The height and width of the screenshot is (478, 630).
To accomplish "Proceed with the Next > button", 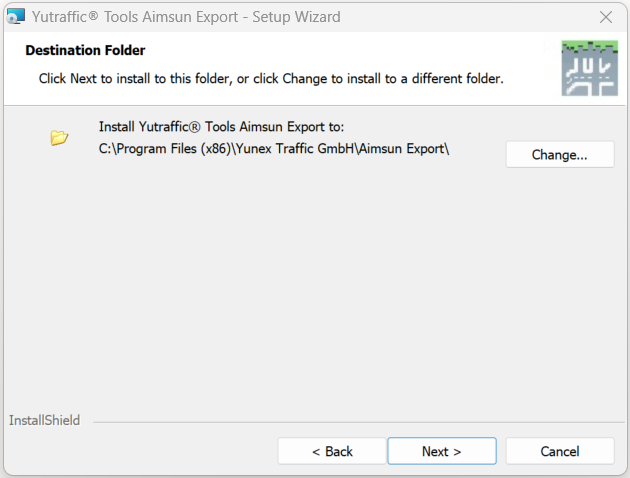I will pos(441,451).
